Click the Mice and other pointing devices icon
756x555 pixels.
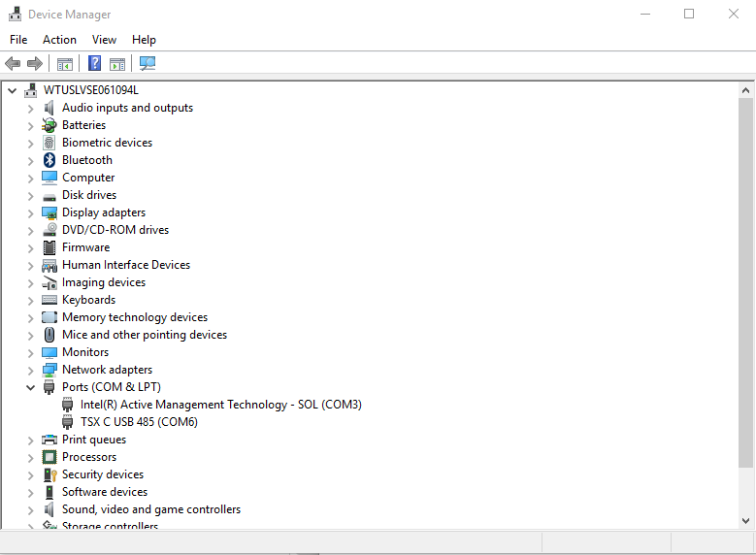tap(49, 335)
